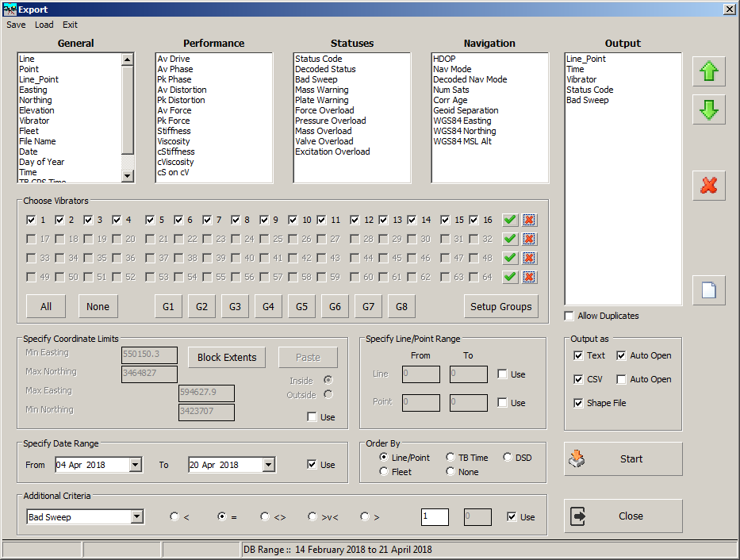Clear vibrators 17-32 with red X icon

[x=529, y=239]
